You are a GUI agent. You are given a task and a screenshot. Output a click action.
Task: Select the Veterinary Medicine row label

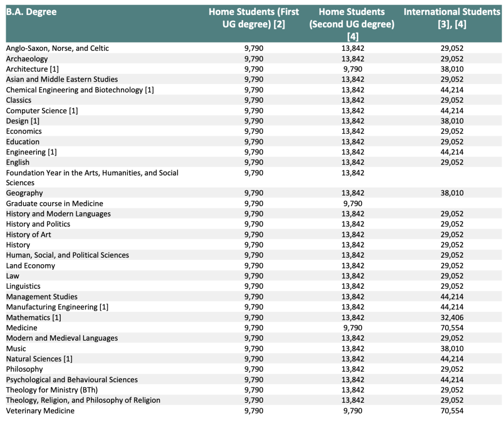(40, 411)
